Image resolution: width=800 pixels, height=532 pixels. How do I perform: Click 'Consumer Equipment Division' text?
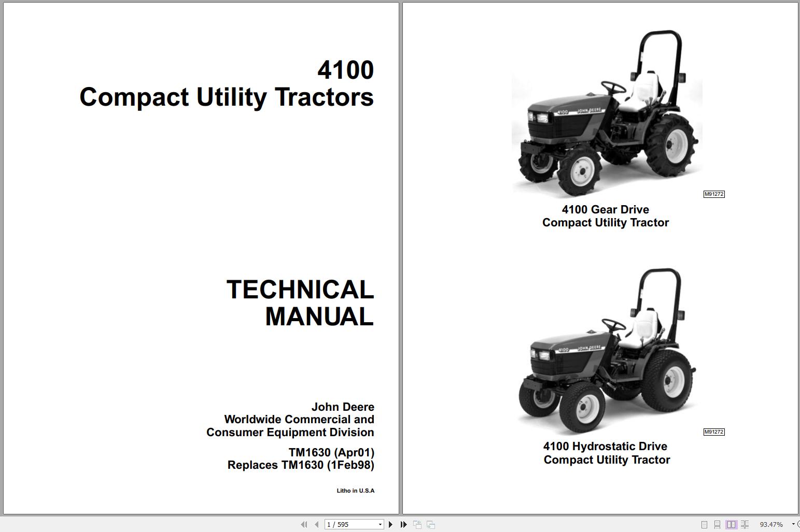(290, 432)
